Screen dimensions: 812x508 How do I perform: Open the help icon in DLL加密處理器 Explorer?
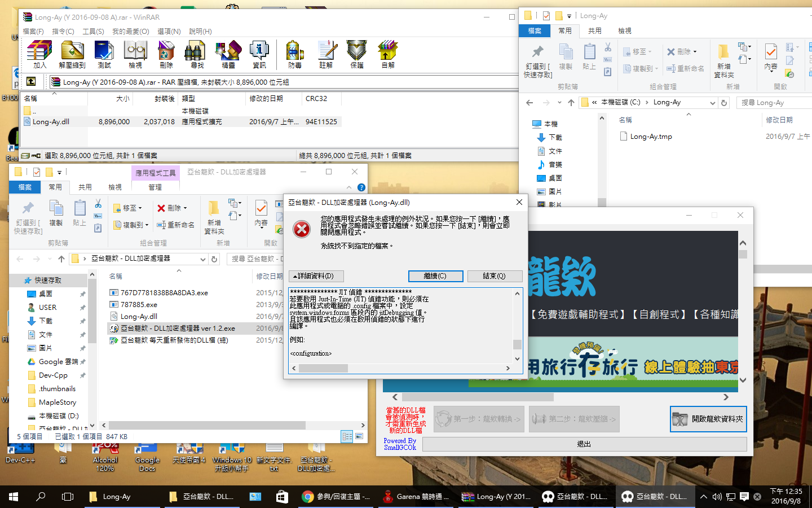tap(361, 187)
